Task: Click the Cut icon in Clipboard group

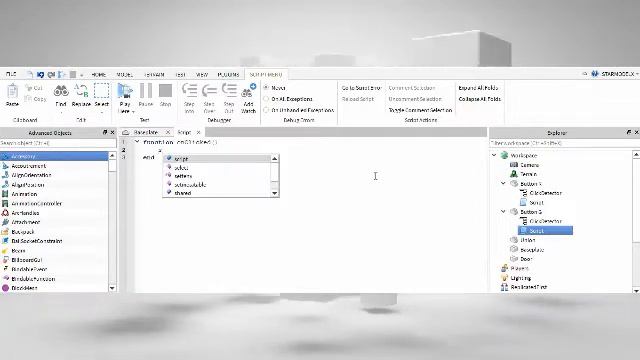Action: (29, 87)
